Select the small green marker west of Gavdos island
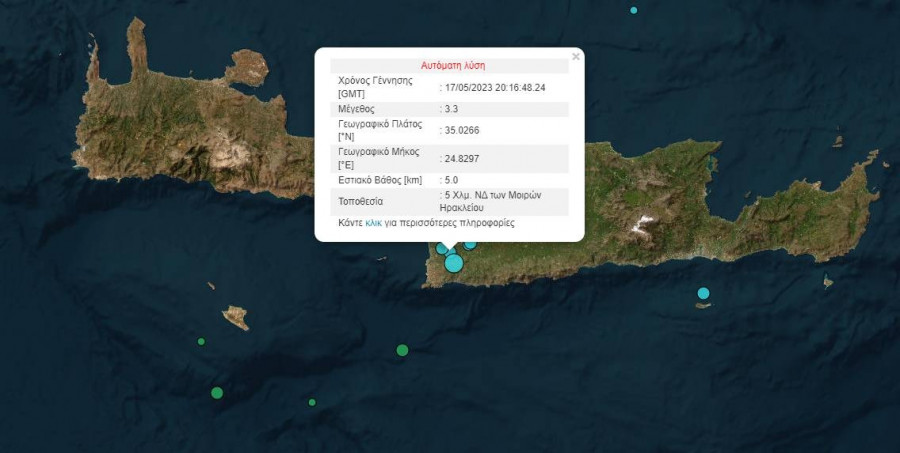The image size is (900, 453). 201,341
